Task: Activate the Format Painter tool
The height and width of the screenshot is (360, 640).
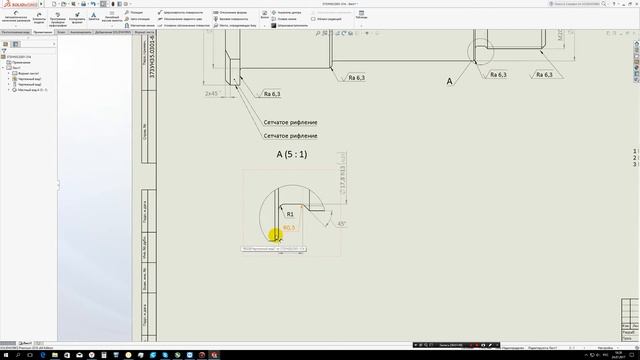Action: [x=77, y=17]
